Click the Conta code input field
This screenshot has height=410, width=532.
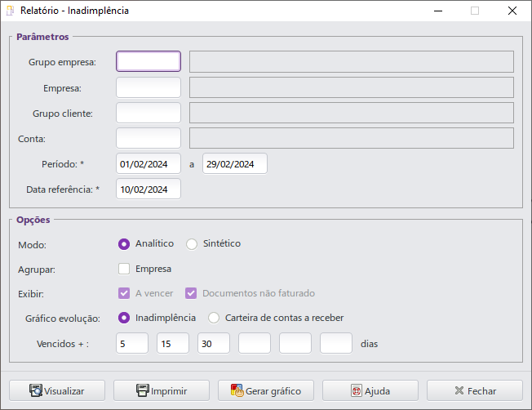point(149,138)
